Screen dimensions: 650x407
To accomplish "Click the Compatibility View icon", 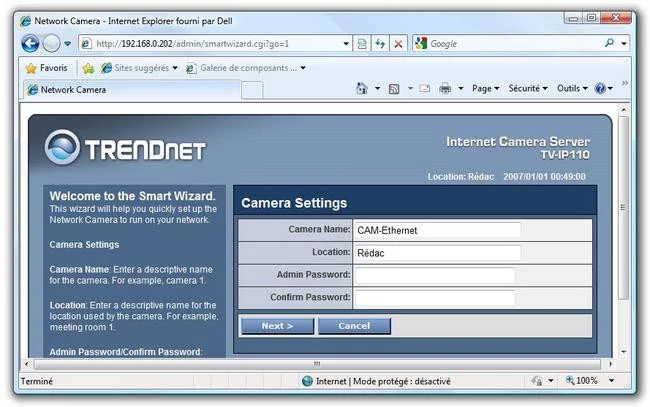I will 362,44.
